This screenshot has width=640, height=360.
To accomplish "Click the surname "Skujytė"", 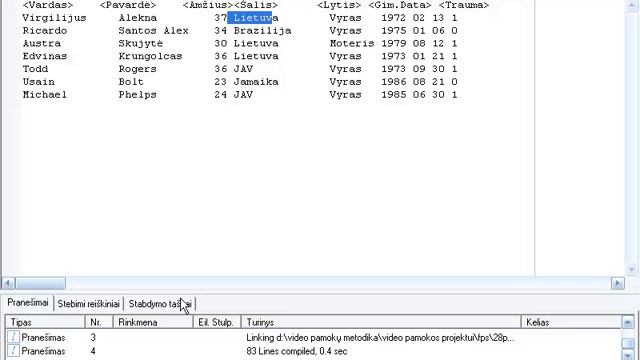I will [140, 43].
